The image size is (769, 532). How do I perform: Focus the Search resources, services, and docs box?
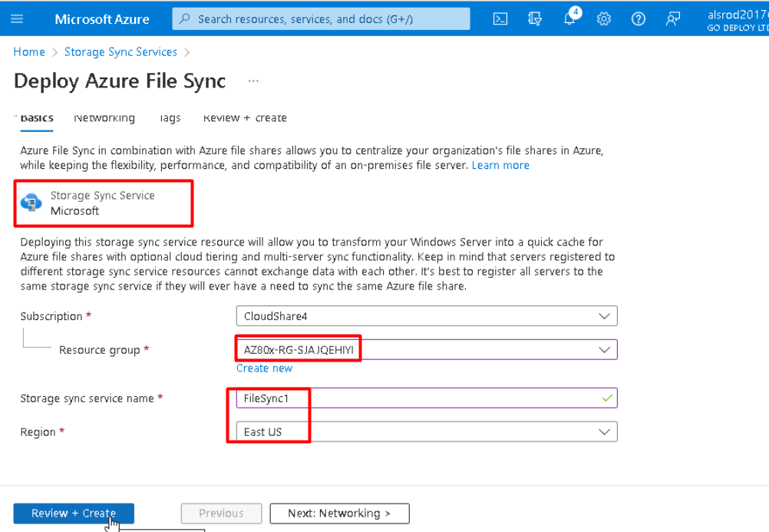point(322,18)
